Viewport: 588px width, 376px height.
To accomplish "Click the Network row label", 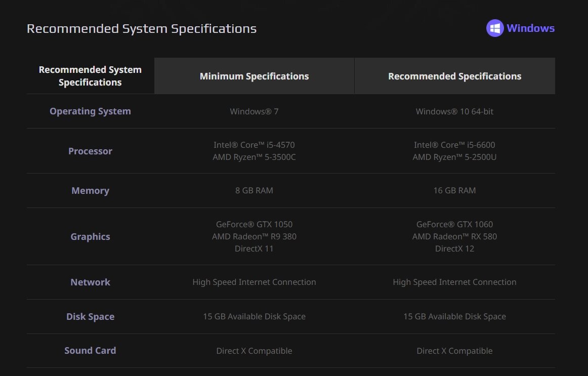I will 91,282.
